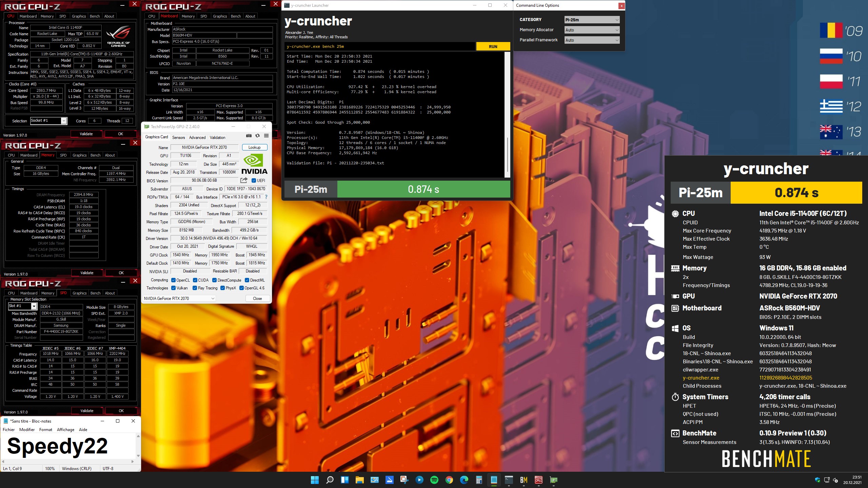Open the Parallel Framework dropdown
The image size is (868, 488).
(x=592, y=40)
